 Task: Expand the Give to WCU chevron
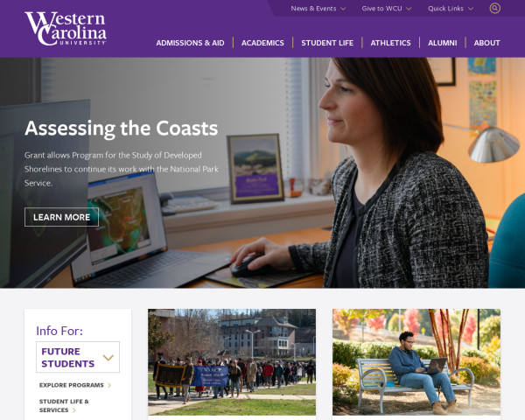409,9
